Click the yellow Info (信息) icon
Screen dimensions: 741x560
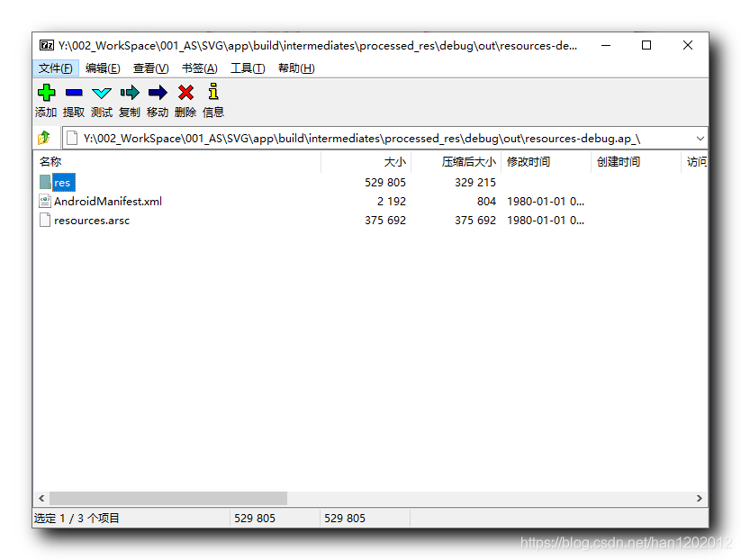[213, 92]
